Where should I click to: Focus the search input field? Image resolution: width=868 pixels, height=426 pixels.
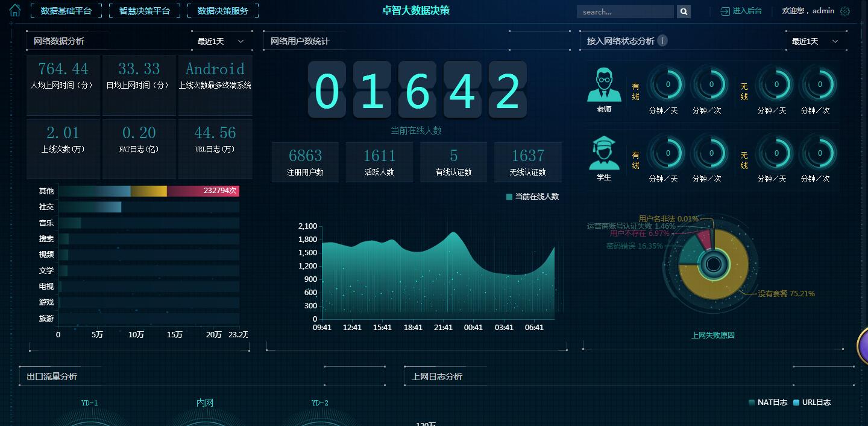625,11
